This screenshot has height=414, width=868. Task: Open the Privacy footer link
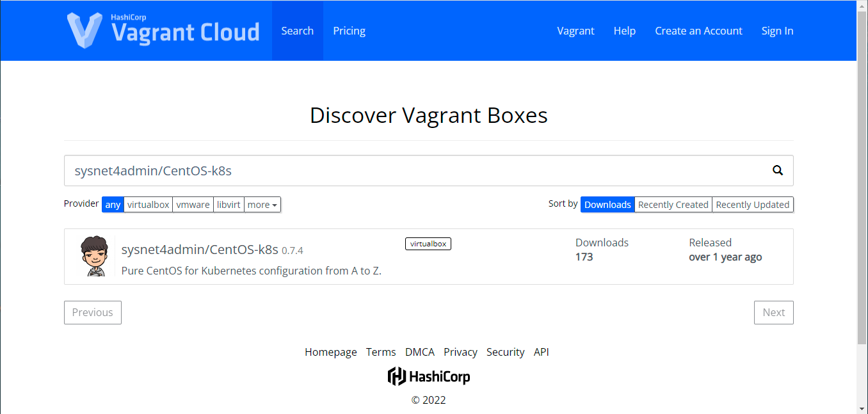point(460,352)
